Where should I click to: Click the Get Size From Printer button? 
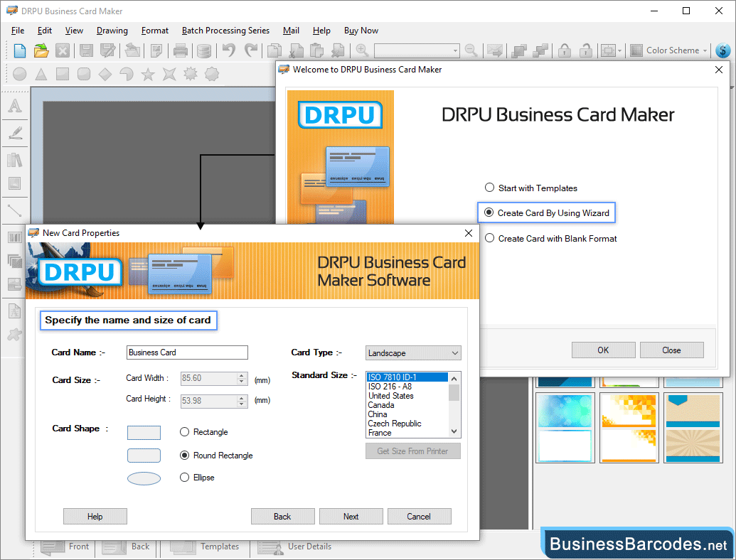tap(413, 451)
